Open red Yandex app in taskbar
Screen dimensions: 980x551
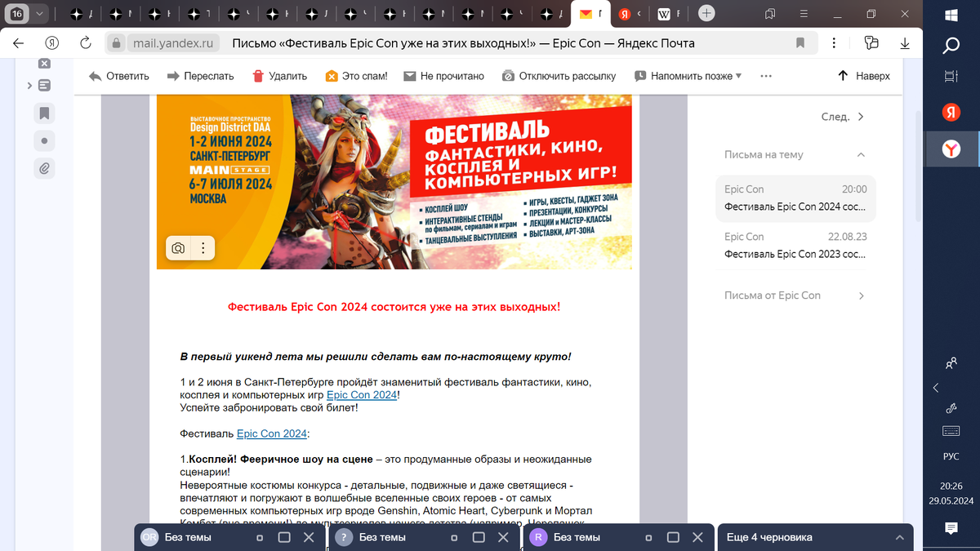tap(951, 113)
